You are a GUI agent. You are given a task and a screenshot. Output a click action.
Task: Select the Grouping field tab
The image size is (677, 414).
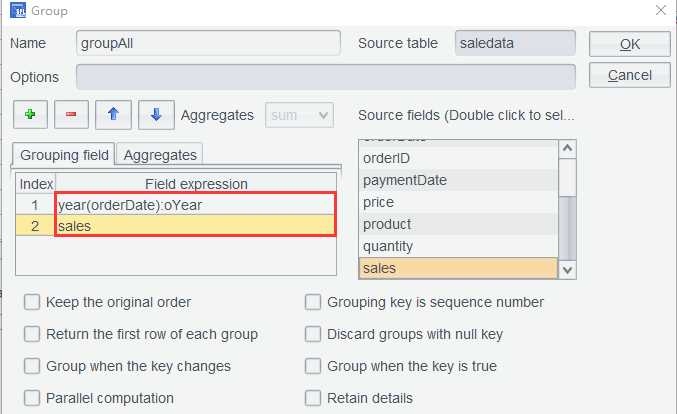pyautogui.click(x=65, y=154)
